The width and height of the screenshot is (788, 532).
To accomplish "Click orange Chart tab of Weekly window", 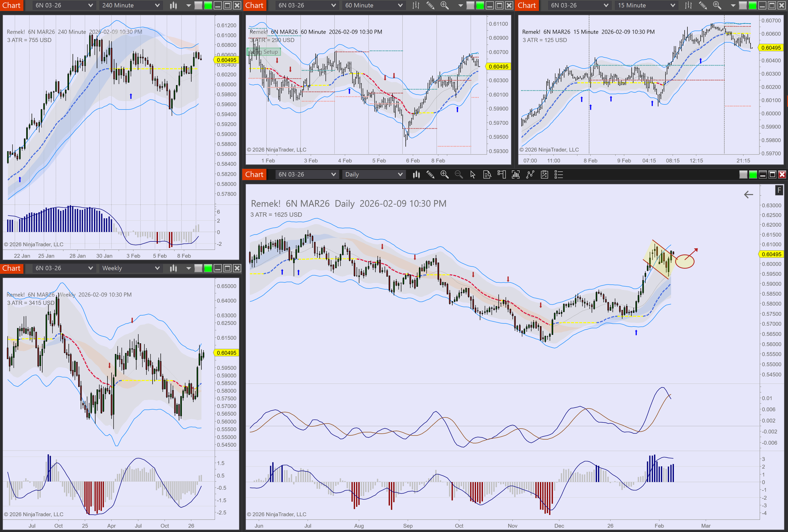I will tap(12, 268).
